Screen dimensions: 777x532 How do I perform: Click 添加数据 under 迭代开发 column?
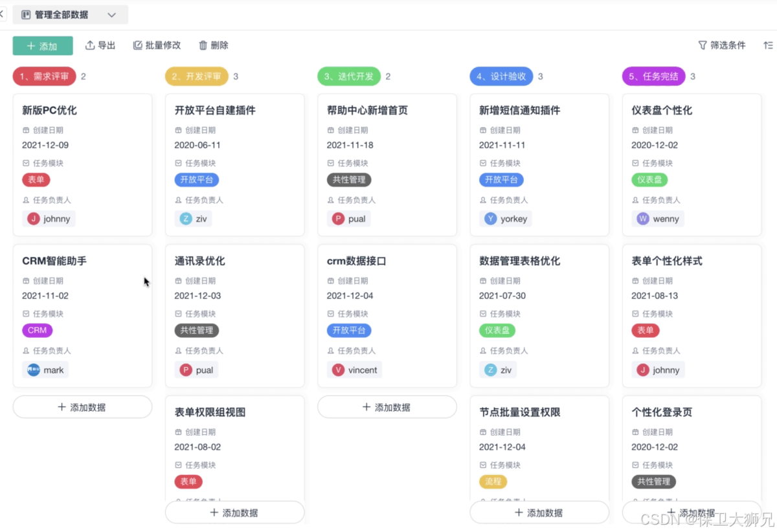[387, 407]
